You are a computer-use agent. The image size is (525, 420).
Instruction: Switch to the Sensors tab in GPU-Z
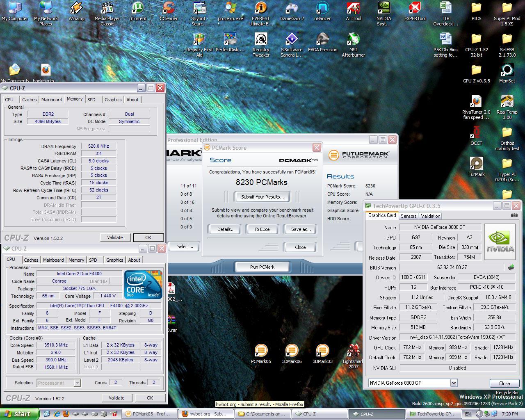point(409,216)
